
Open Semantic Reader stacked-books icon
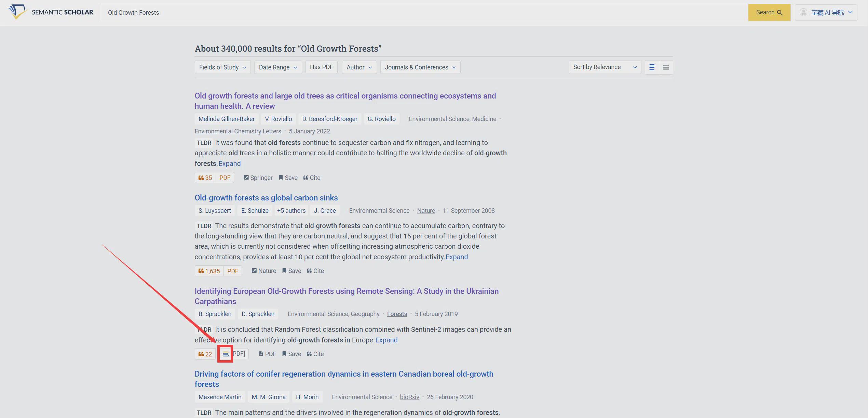226,354
